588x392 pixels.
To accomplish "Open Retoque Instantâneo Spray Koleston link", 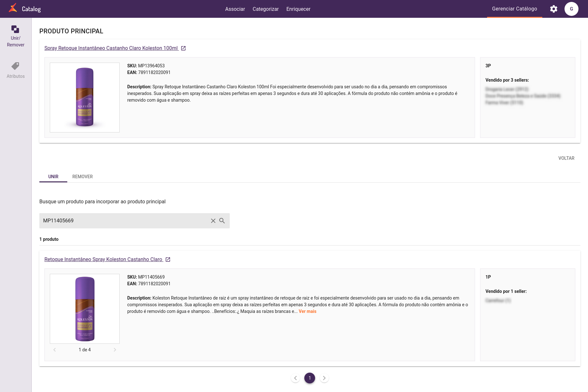I will click(x=103, y=260).
